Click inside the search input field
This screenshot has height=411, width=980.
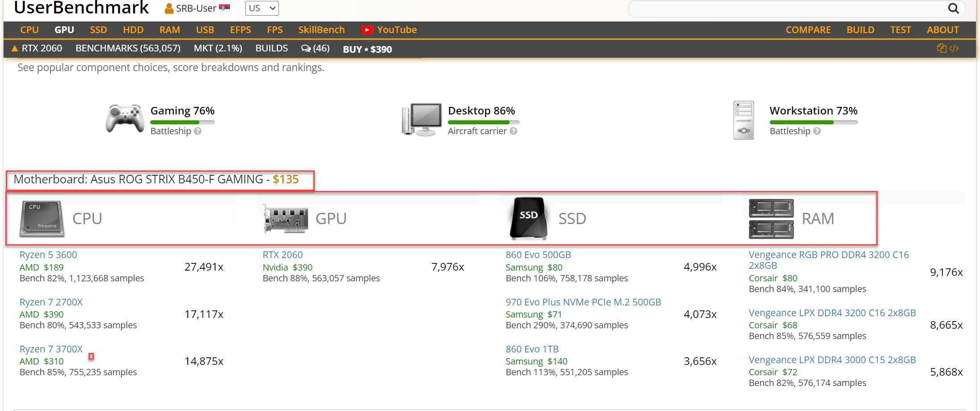pyautogui.click(x=787, y=8)
